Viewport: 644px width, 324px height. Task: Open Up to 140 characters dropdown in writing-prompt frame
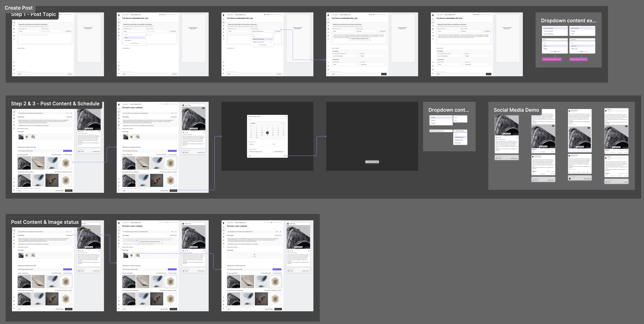pyautogui.click(x=345, y=56)
